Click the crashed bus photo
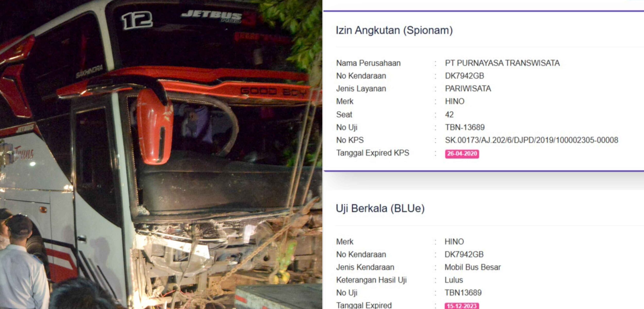Screen dimensions: 644x309 (161, 154)
